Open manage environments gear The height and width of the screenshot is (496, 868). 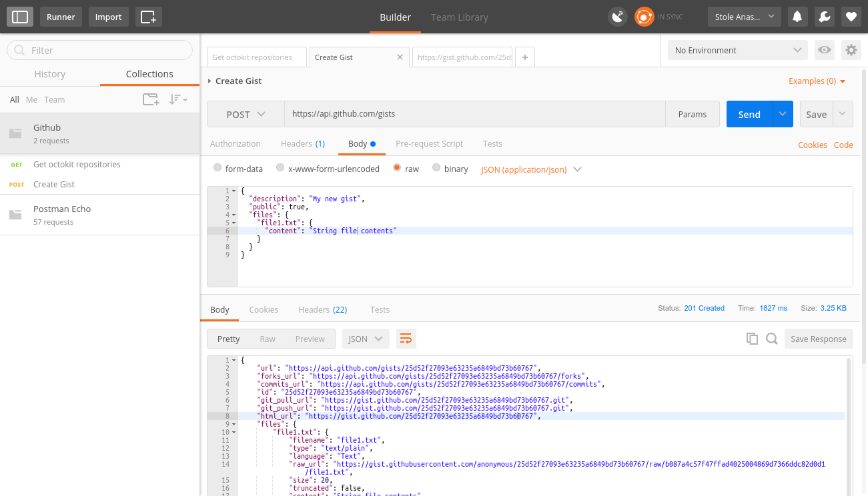click(x=851, y=50)
